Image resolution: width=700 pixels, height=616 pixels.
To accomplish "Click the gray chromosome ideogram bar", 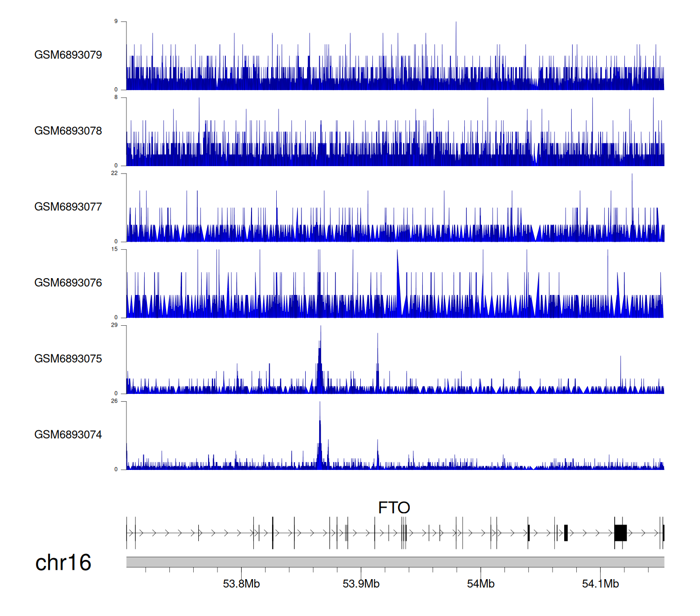I will [x=395, y=562].
